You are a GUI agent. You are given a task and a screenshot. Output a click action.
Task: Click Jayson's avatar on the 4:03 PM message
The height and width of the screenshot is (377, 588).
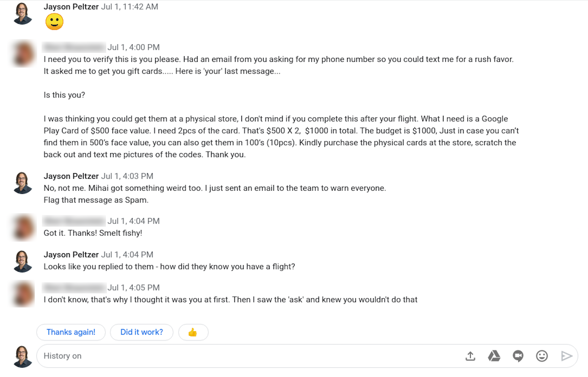(22, 183)
